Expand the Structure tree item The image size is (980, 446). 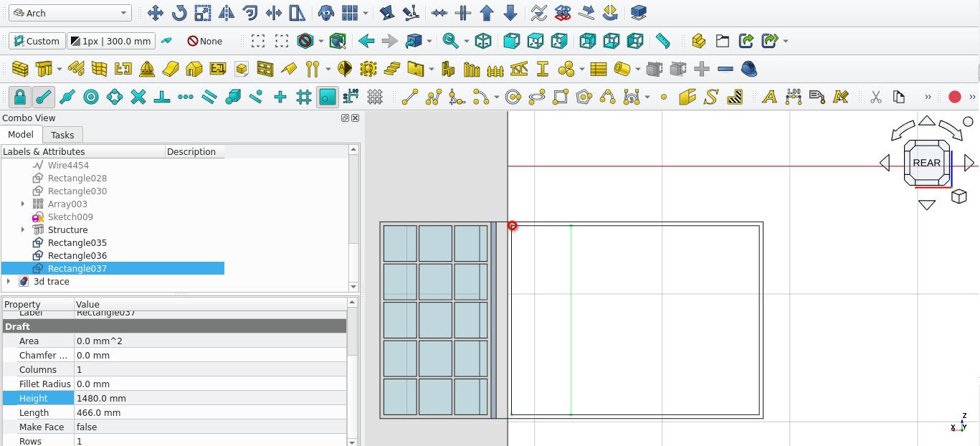pos(23,230)
